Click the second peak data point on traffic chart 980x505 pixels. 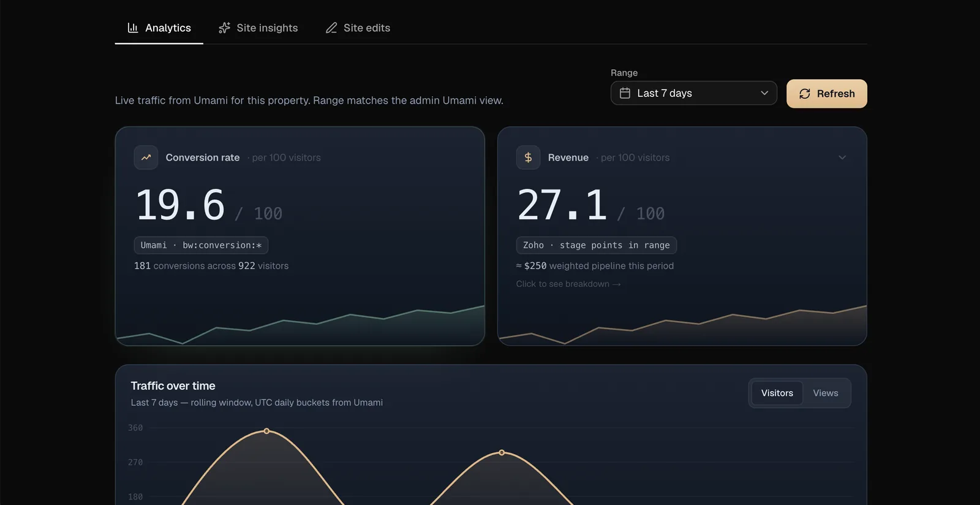pyautogui.click(x=502, y=452)
